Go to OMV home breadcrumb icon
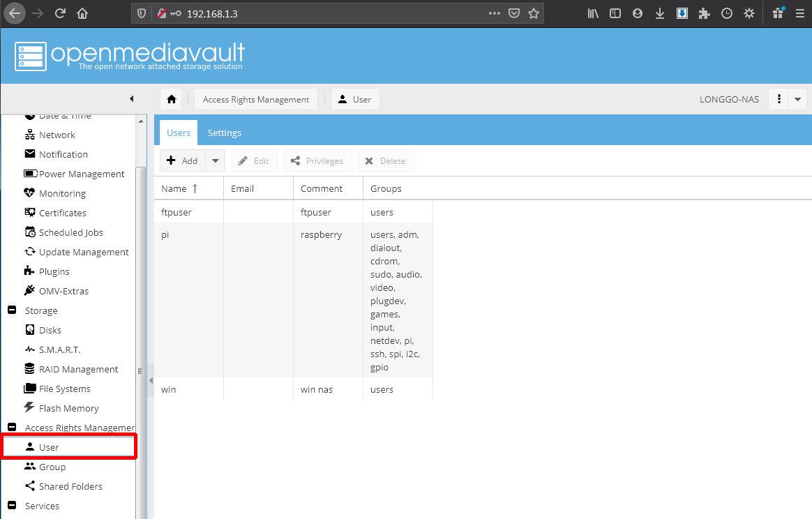The width and height of the screenshot is (812, 519). coord(172,99)
